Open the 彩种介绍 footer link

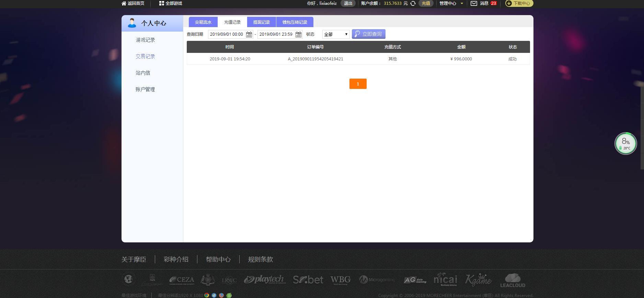point(176,260)
